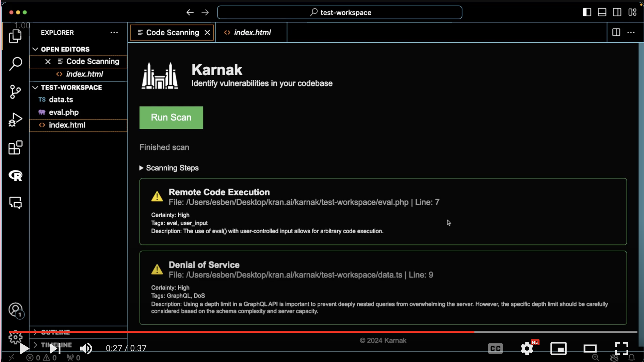644x362 pixels.
Task: Close the Code Scanning tab
Action: click(x=207, y=33)
